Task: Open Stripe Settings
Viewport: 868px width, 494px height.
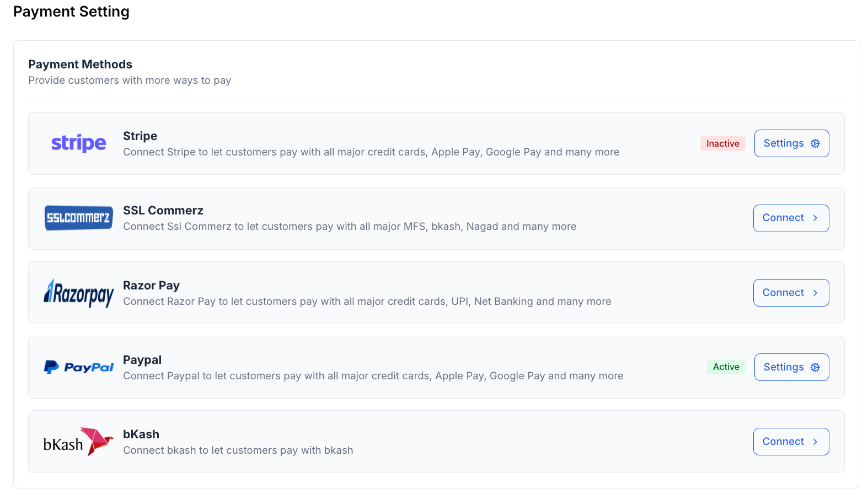Action: click(x=791, y=143)
